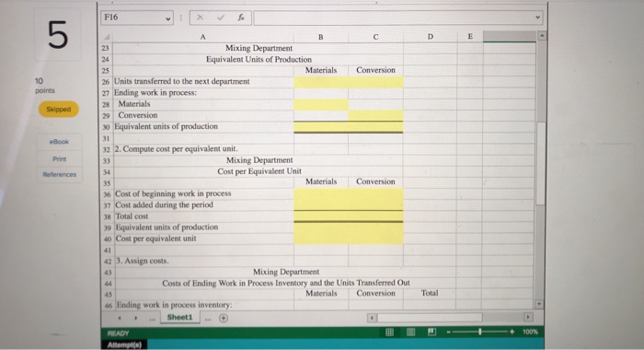644x350 pixels.
Task: Click Conversion cell for Cost added during period
Action: 375,204
